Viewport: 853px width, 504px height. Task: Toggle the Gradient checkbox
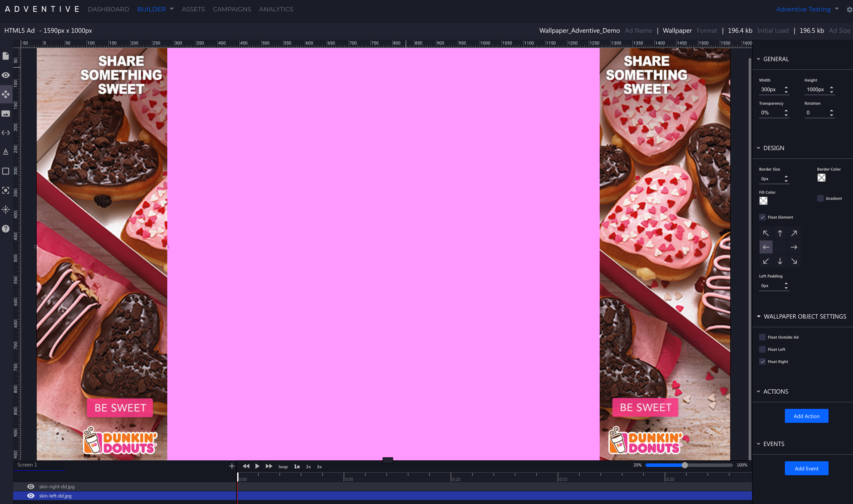coord(820,198)
